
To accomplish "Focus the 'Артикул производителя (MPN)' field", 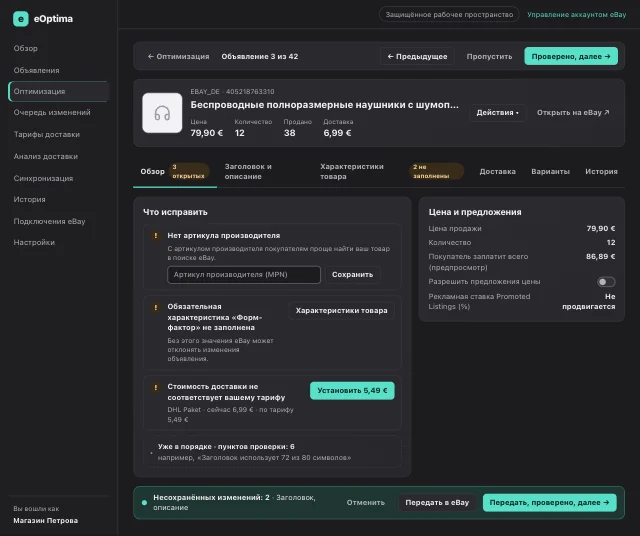I will (x=244, y=275).
